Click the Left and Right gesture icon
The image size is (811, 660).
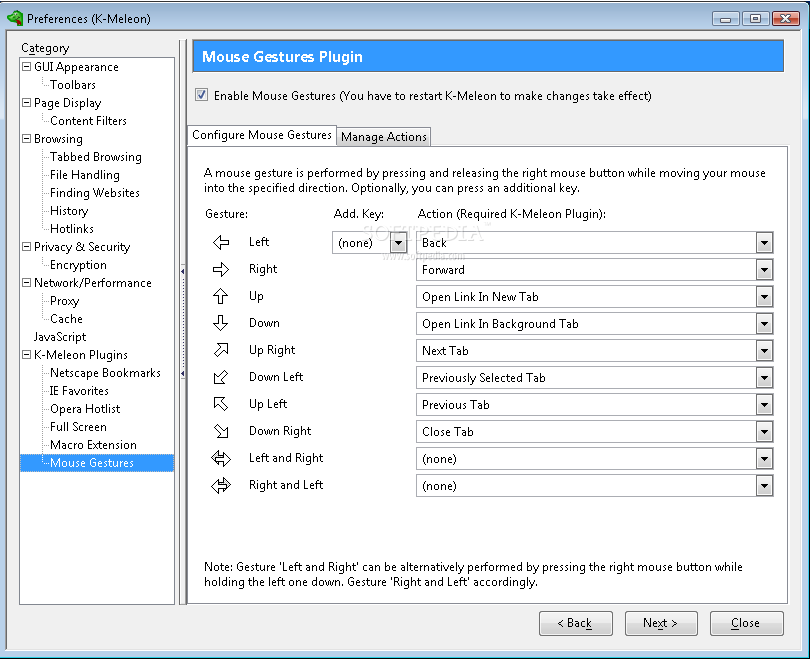221,458
